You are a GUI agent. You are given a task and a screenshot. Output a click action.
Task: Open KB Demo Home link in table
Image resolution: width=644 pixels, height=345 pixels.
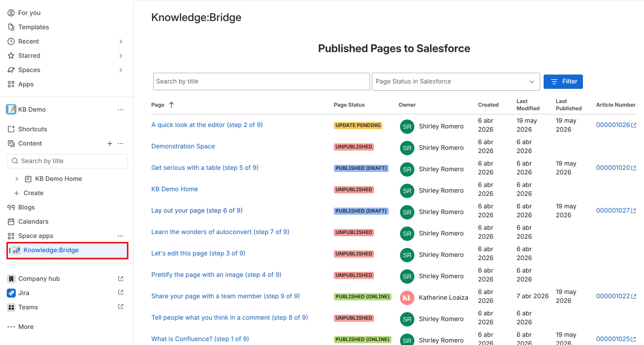pyautogui.click(x=175, y=189)
